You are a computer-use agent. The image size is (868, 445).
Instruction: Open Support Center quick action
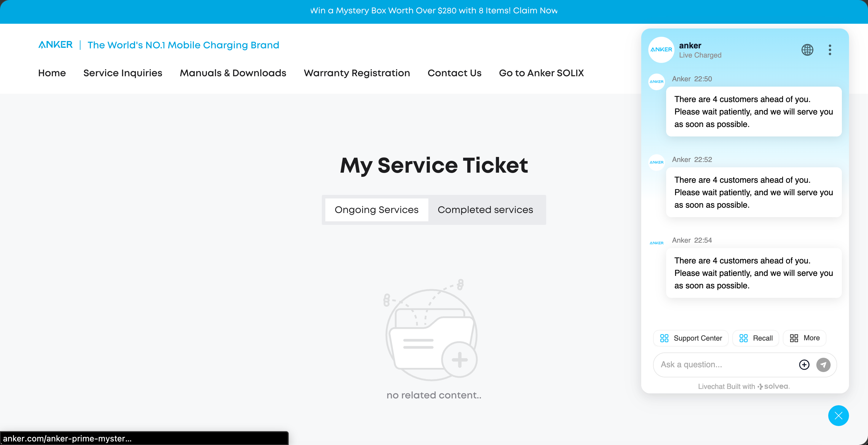tap(691, 338)
